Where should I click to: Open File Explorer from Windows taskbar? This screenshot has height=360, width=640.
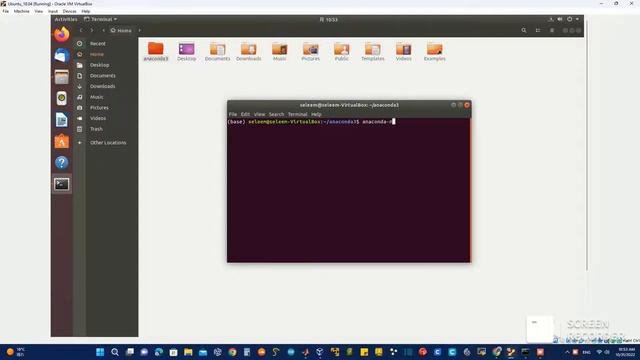188,352
